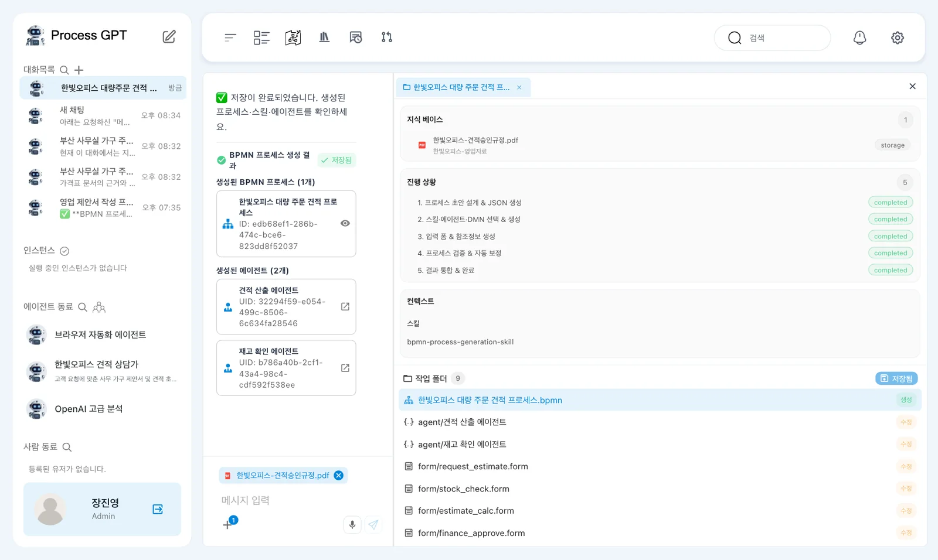Screen dimensions: 938x560
Task: Open form/finance_approve.form in work folder
Action: pos(660,533)
